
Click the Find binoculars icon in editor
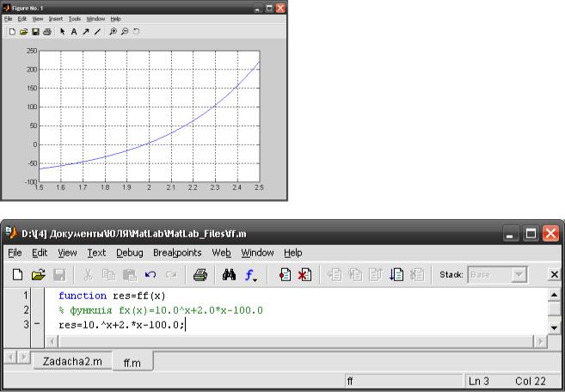click(x=229, y=275)
